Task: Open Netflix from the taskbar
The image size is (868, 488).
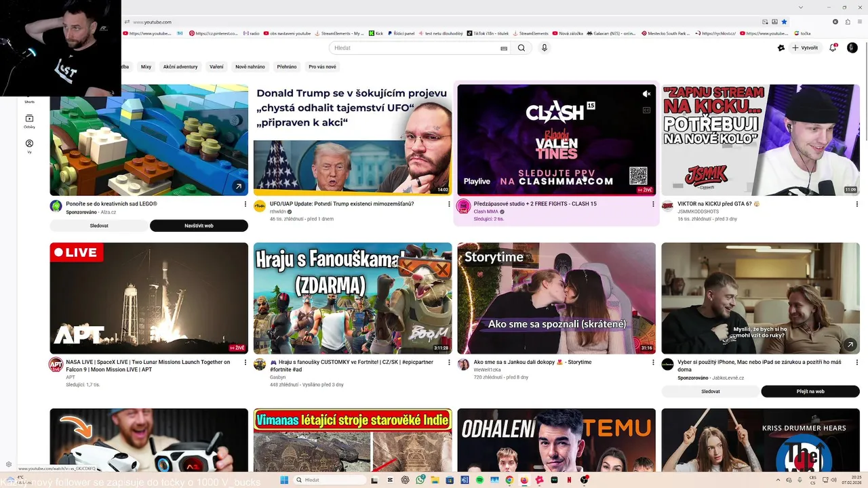Action: tap(569, 480)
